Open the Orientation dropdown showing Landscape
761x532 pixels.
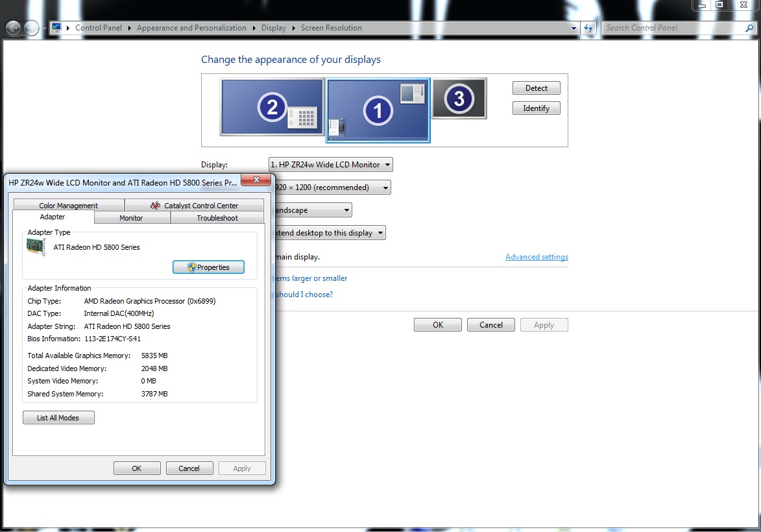(x=313, y=210)
